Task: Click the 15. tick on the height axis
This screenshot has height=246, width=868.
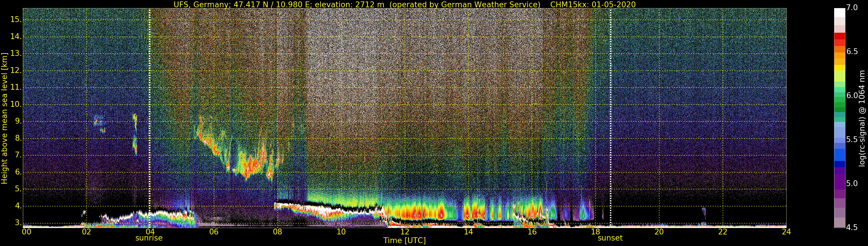Action: coord(16,20)
